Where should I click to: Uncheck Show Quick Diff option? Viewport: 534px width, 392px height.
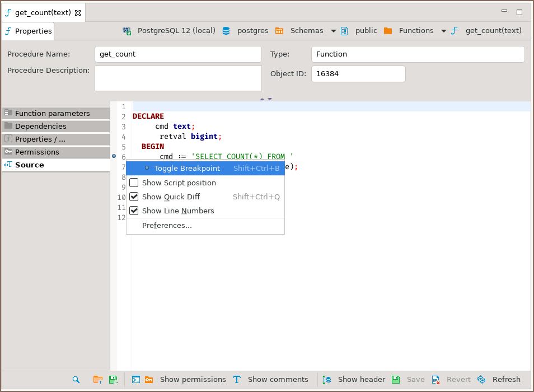pyautogui.click(x=134, y=197)
